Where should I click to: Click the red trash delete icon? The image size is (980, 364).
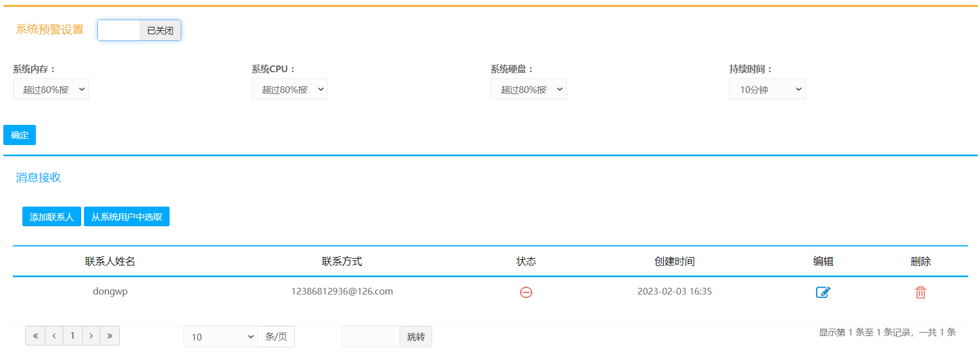[x=920, y=292]
